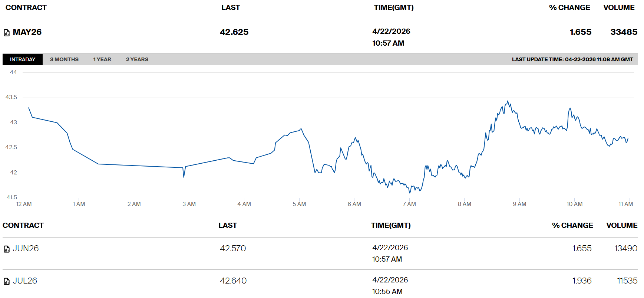Screen dimensions: 644x298
Task: Switch to the 3 Months tab
Action: (64, 59)
